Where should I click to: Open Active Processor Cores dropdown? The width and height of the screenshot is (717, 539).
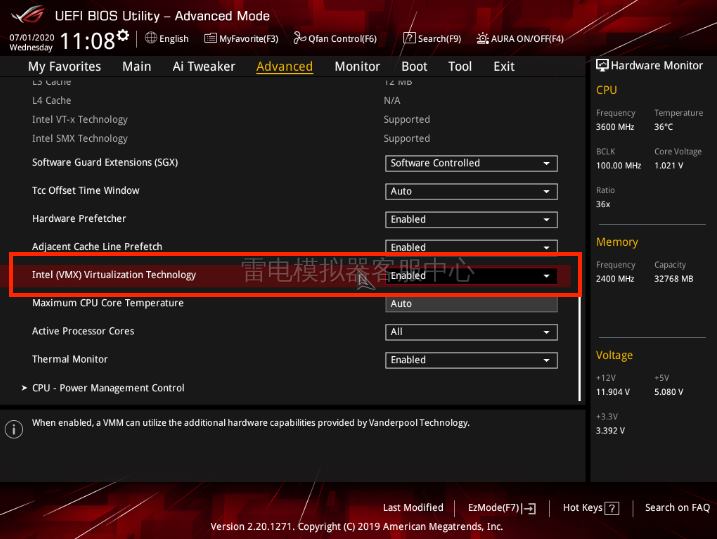point(471,332)
